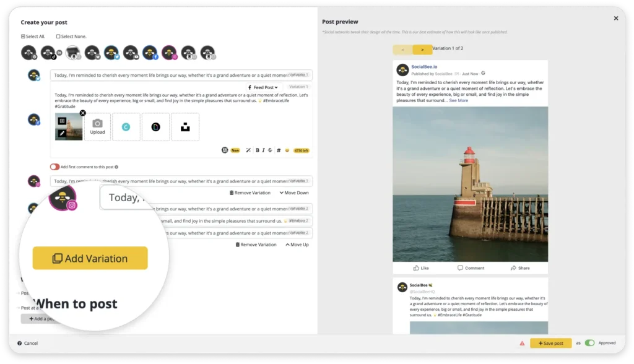Open the GIPHY import tile
634x364 pixels.
(155, 127)
